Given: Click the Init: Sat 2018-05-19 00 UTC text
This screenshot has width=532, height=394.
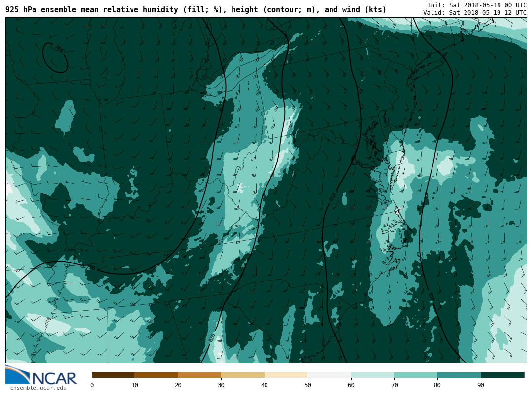Looking at the screenshot, I should pyautogui.click(x=476, y=5).
